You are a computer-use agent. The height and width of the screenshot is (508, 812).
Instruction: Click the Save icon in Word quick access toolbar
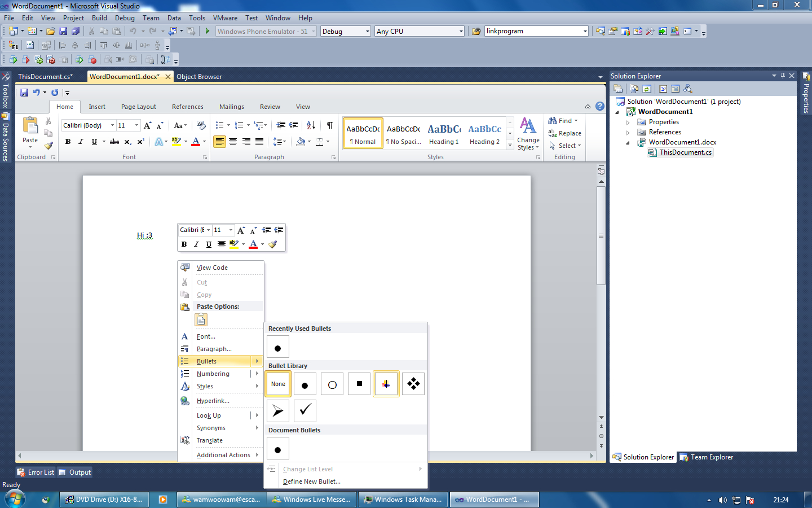pos(24,93)
